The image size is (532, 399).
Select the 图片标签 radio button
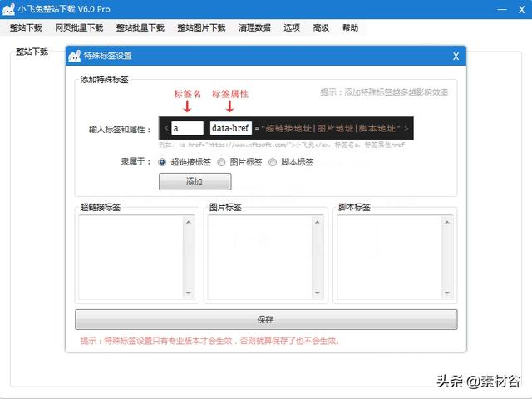(221, 162)
